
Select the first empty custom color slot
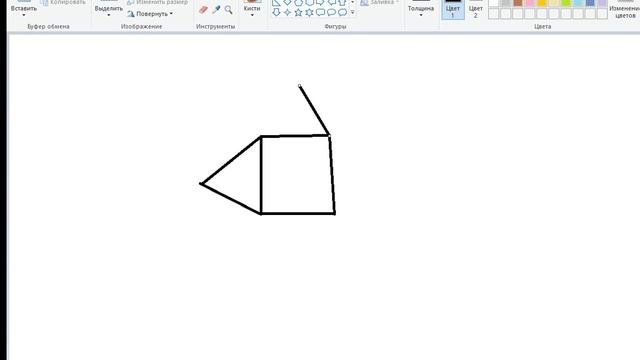coord(493,14)
